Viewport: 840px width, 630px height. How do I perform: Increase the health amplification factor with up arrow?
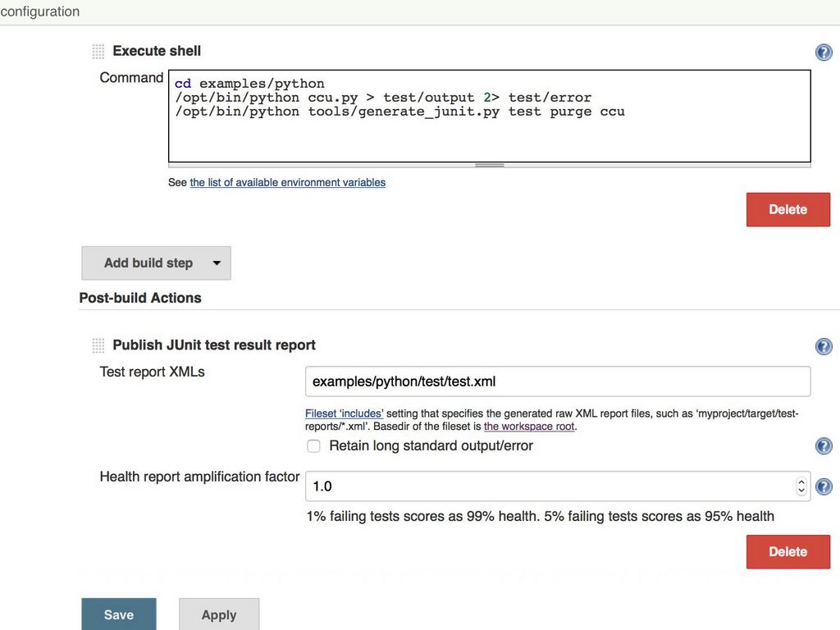[x=801, y=482]
